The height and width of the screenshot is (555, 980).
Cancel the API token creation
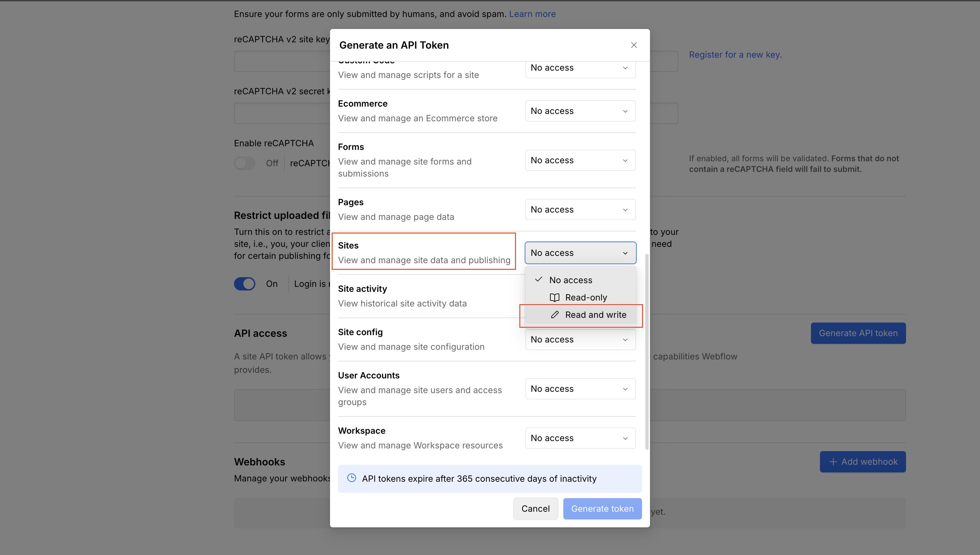tap(535, 508)
